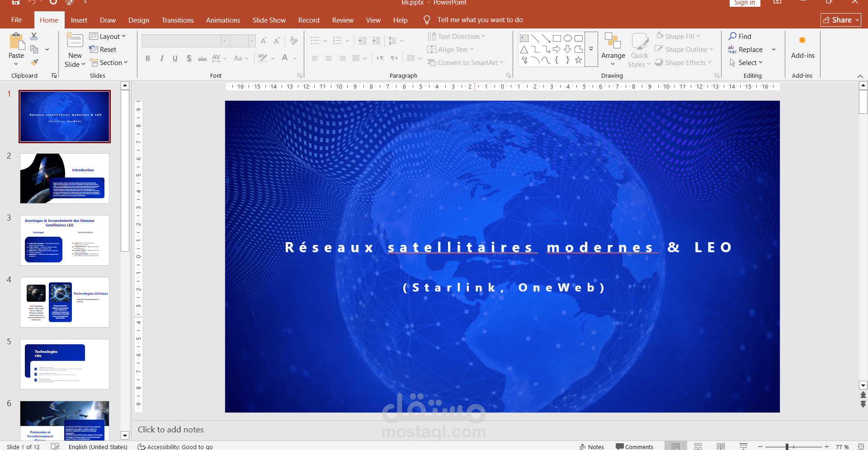Select slide 3 Avantages & Inconvénients thumbnail
Image resolution: width=868 pixels, height=450 pixels.
[65, 240]
